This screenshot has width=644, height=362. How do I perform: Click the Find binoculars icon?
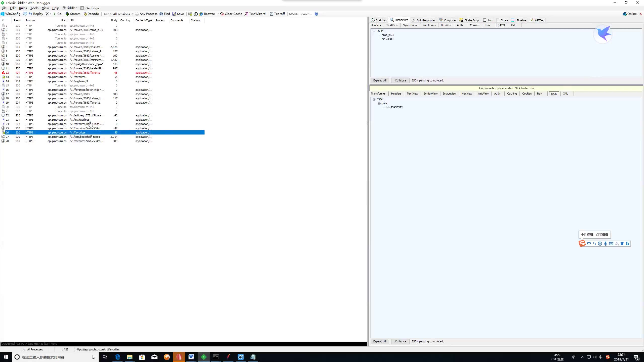click(161, 14)
